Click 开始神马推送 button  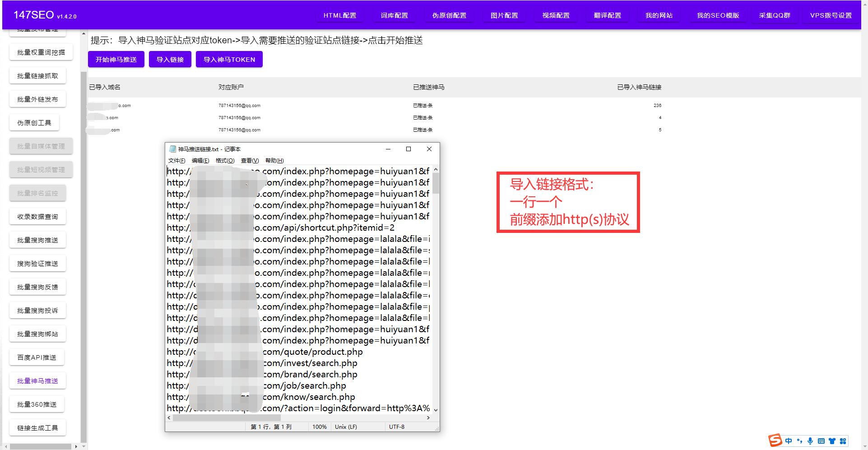pos(116,60)
